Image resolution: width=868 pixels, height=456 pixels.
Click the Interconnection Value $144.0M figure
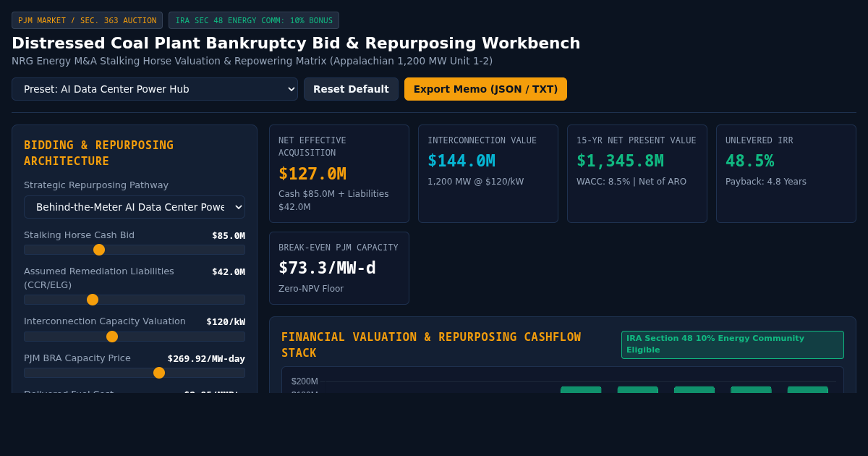point(461,161)
